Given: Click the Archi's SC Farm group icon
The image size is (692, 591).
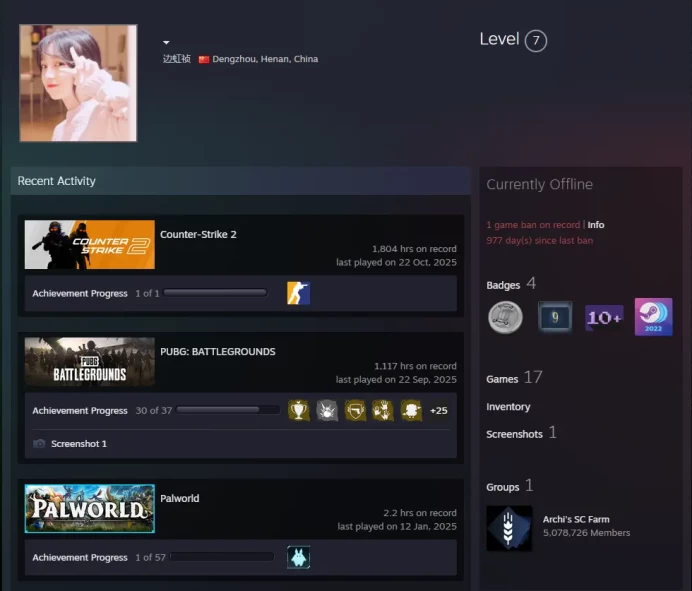Looking at the screenshot, I should coord(509,528).
